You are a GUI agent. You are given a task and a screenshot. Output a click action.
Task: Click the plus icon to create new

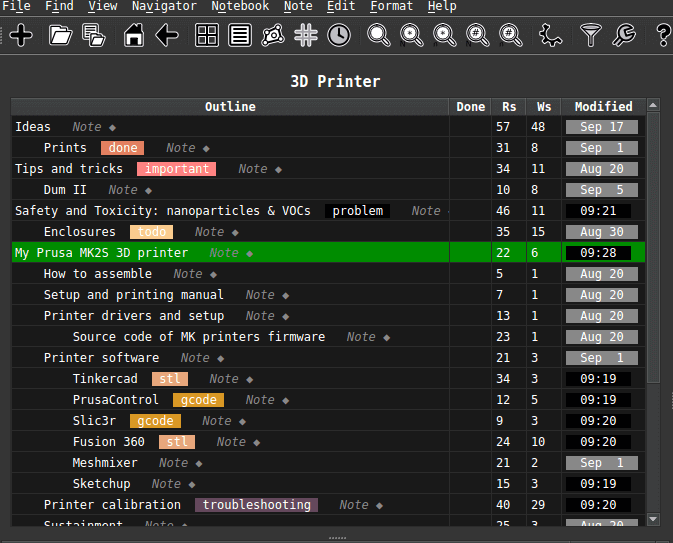(21, 35)
